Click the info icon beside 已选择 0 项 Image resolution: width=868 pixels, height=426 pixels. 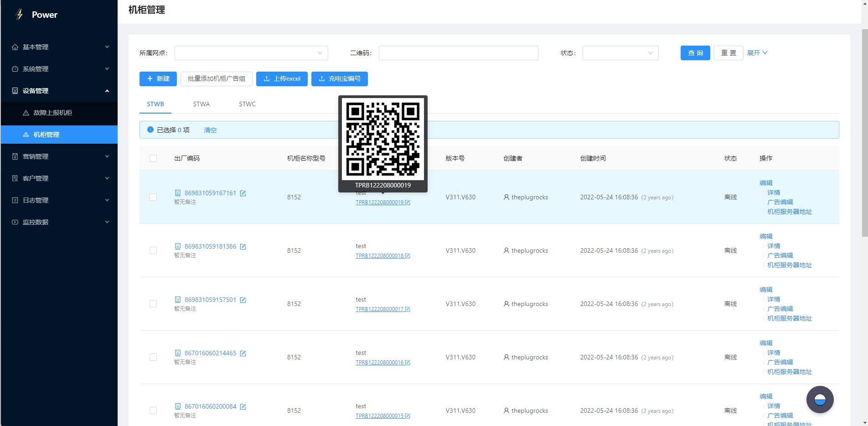point(150,130)
